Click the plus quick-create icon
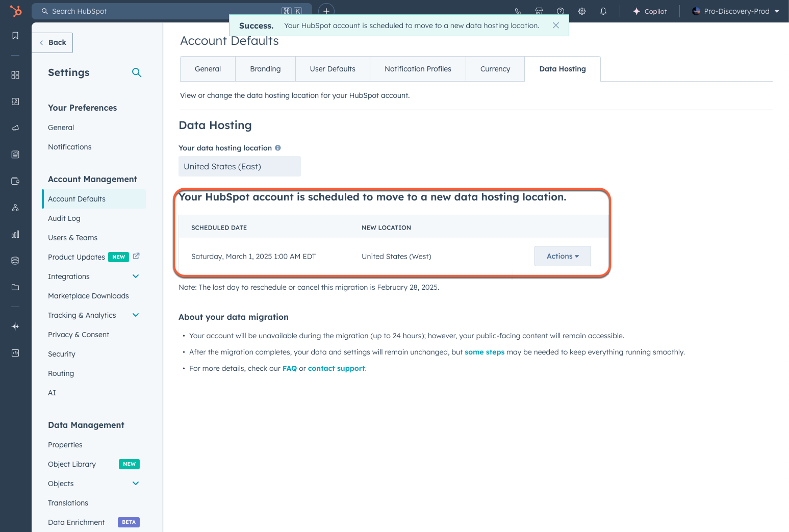 (326, 11)
